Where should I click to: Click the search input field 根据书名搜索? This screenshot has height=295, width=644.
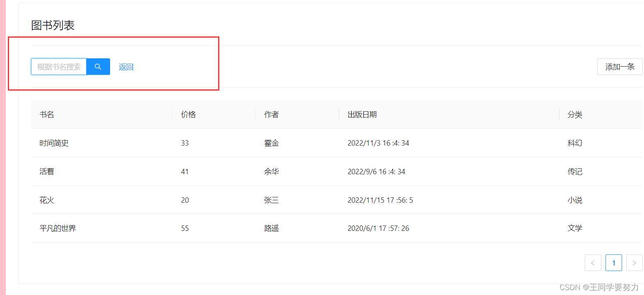pyautogui.click(x=58, y=66)
